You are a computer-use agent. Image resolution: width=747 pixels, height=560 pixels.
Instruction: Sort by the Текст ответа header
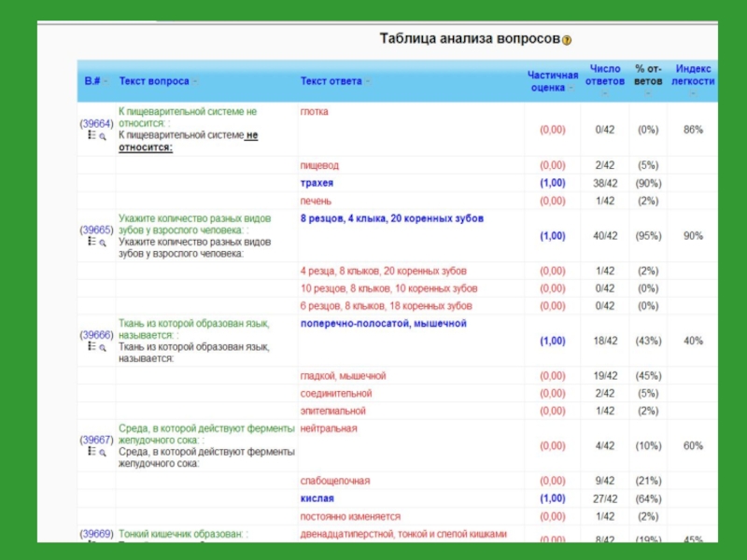coord(331,81)
